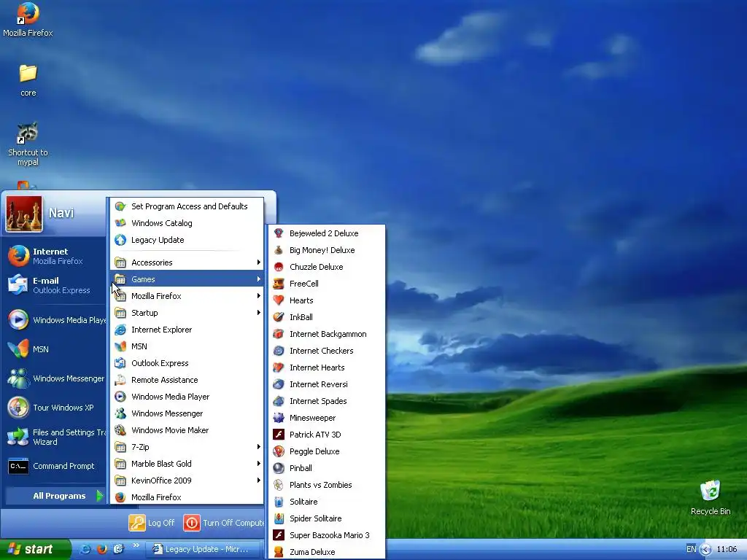The width and height of the screenshot is (747, 560).
Task: Click the Patrick ATV 3D Flash icon
Action: click(x=279, y=435)
